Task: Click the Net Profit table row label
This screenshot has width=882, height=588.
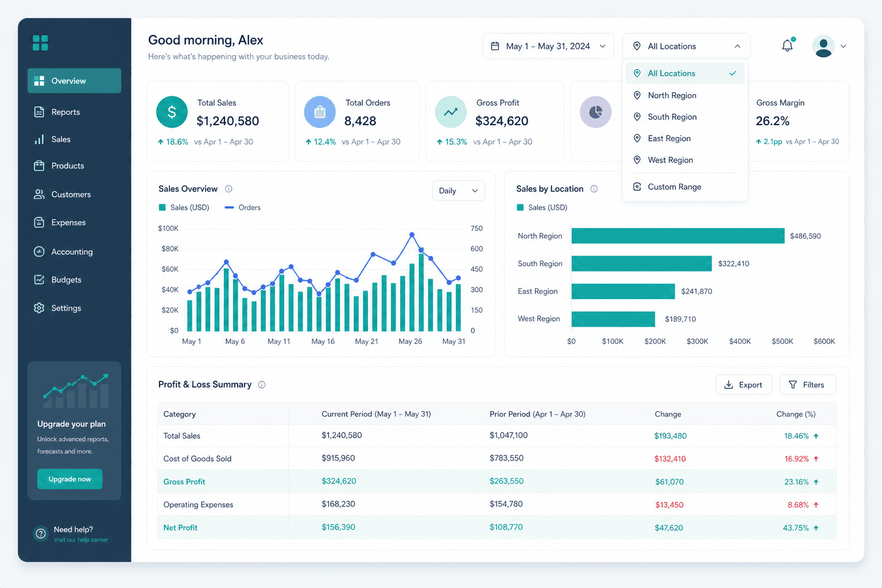Action: (x=180, y=528)
